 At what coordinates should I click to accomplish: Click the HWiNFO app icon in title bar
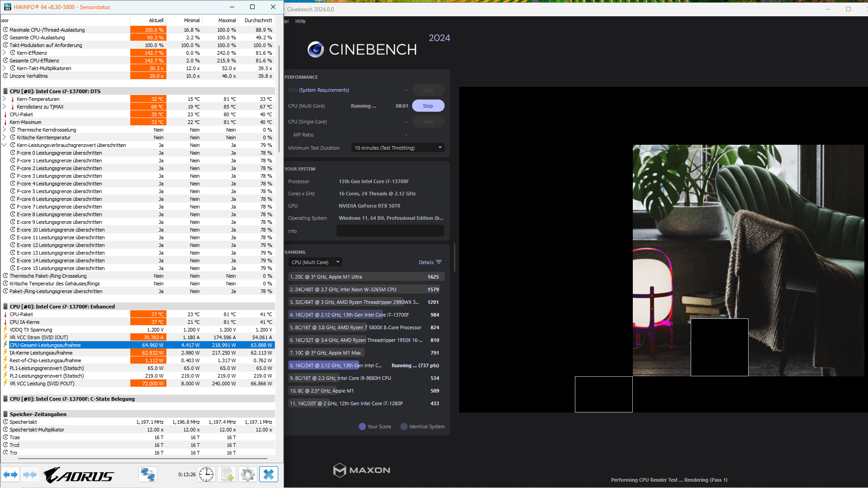click(8, 7)
